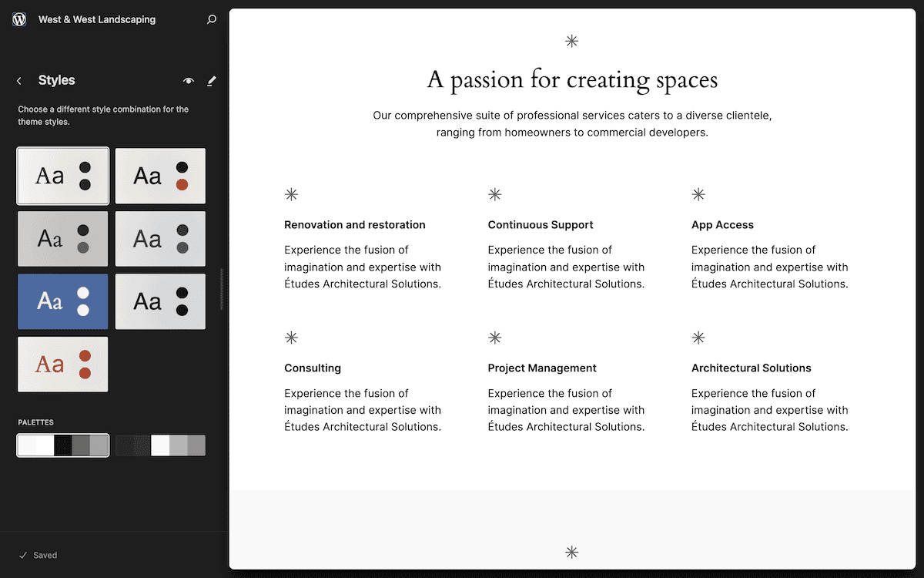Click the WordPress logo icon
This screenshot has height=578, width=924.
click(18, 19)
